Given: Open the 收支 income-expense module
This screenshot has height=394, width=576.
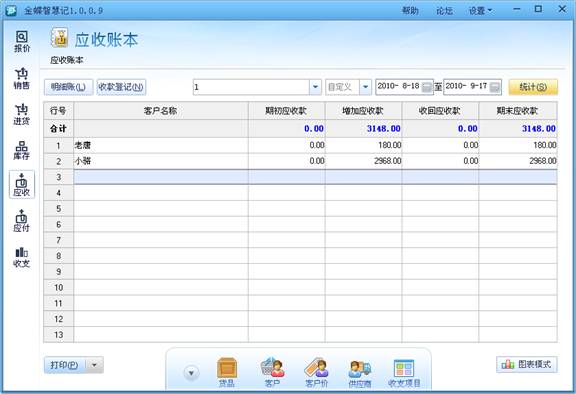Looking at the screenshot, I should (22, 257).
